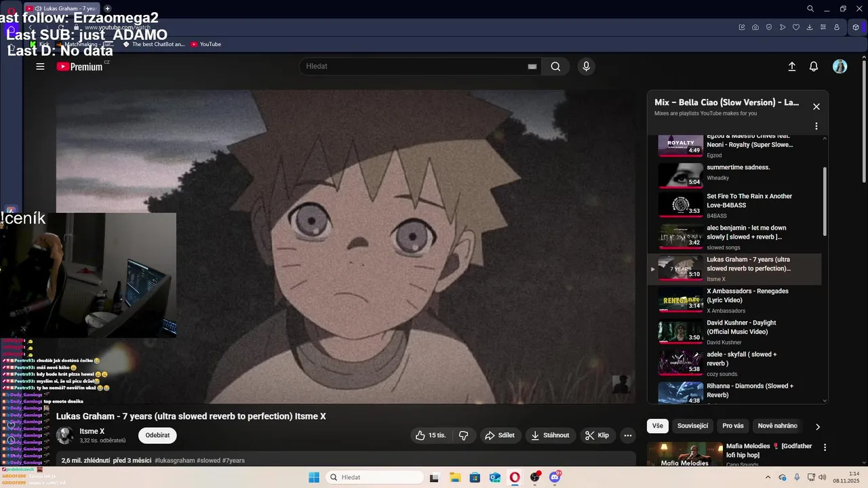The image size is (868, 488).
Task: Download the video with Stáhnout button
Action: [550, 435]
